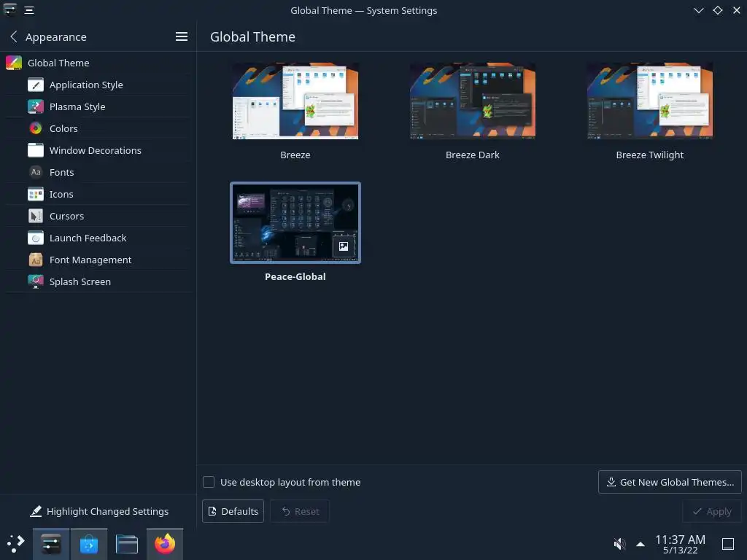747x560 pixels.
Task: Click Get New Global Themes button
Action: click(670, 482)
